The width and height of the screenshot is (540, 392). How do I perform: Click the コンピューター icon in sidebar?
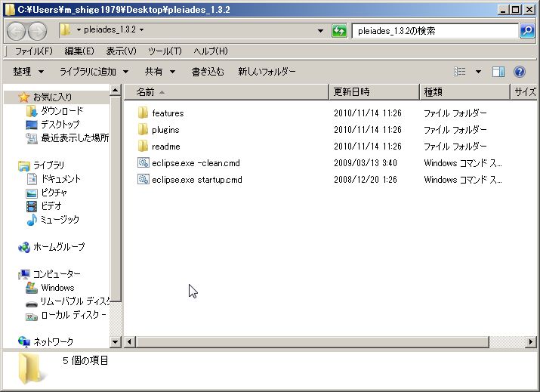[x=23, y=274]
